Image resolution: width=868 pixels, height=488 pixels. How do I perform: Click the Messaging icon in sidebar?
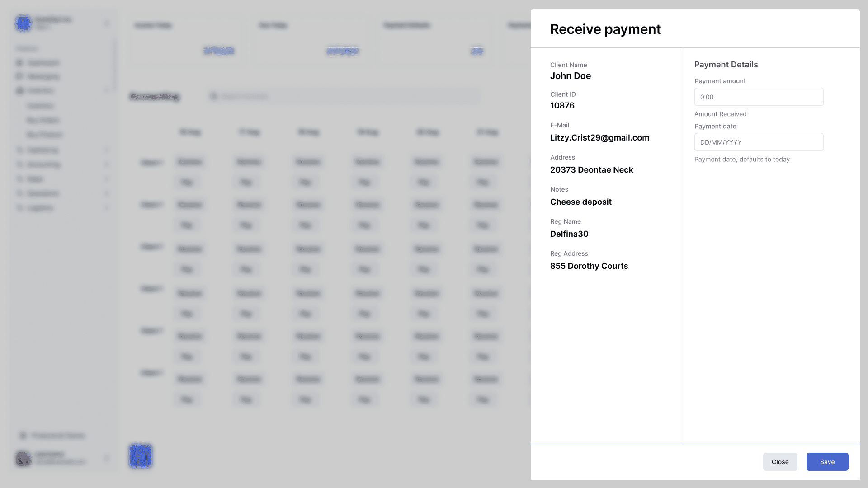pos(19,76)
